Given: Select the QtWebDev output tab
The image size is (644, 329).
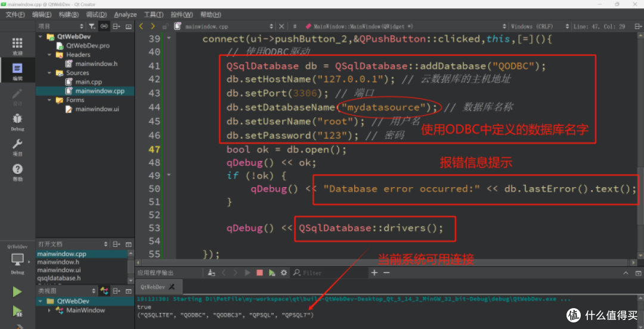Looking at the screenshot, I should pyautogui.click(x=157, y=287).
